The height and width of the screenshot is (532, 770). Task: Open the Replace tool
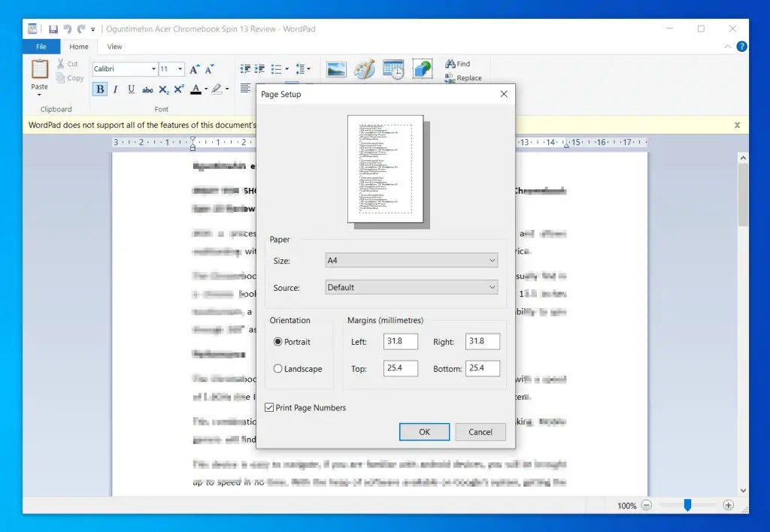point(464,77)
